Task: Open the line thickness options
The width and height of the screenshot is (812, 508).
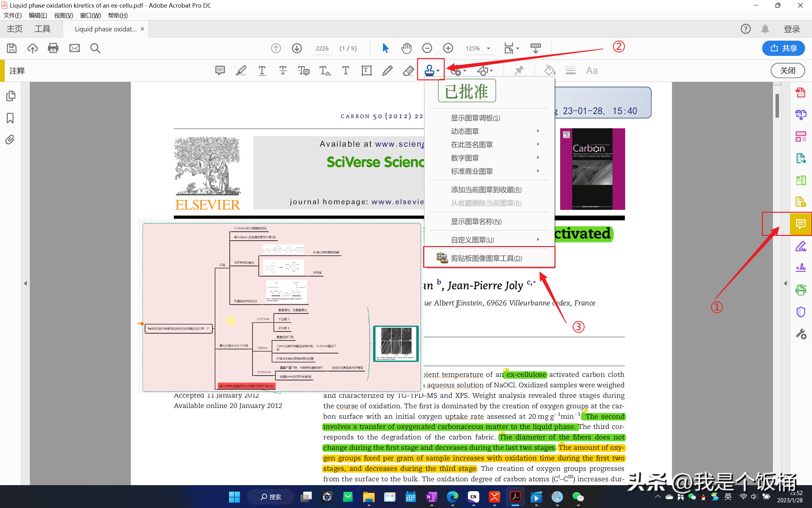Action: 570,70
